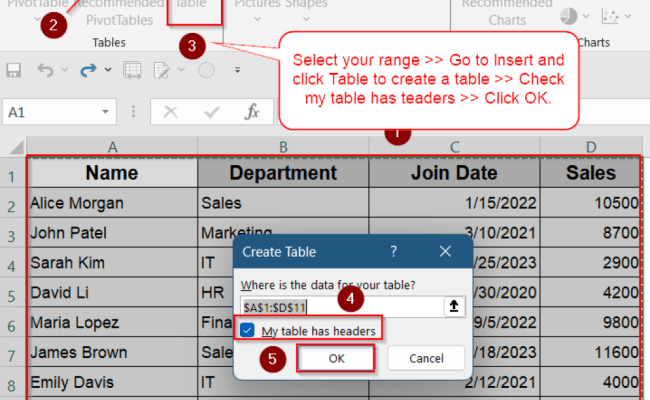This screenshot has width=650, height=400.
Task: Open the PivotTable dropdown arrow
Action: (x=37, y=19)
